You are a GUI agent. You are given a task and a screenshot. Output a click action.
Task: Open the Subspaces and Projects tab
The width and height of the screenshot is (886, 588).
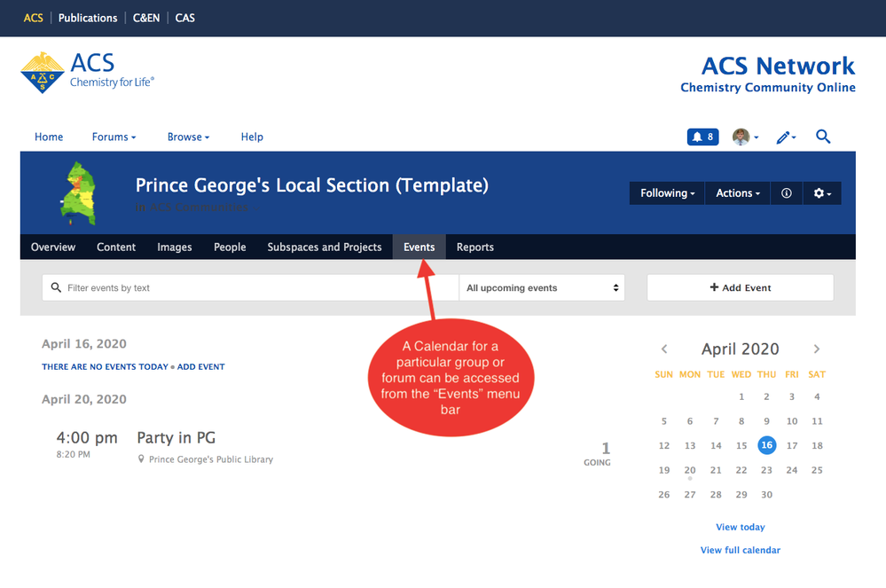325,247
